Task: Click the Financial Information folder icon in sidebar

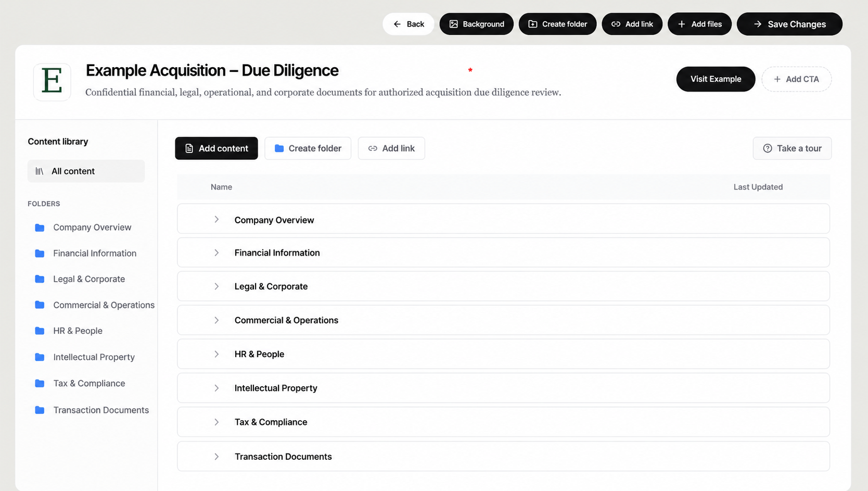Action: 40,254
